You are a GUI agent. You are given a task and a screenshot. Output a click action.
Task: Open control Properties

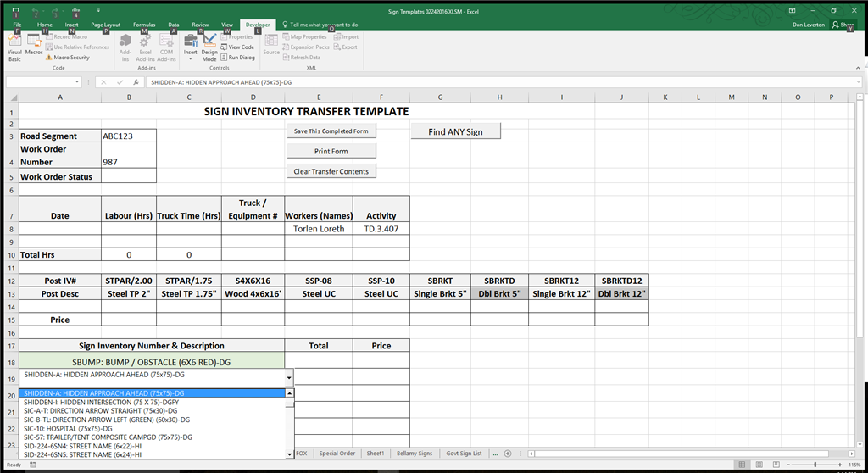(237, 37)
